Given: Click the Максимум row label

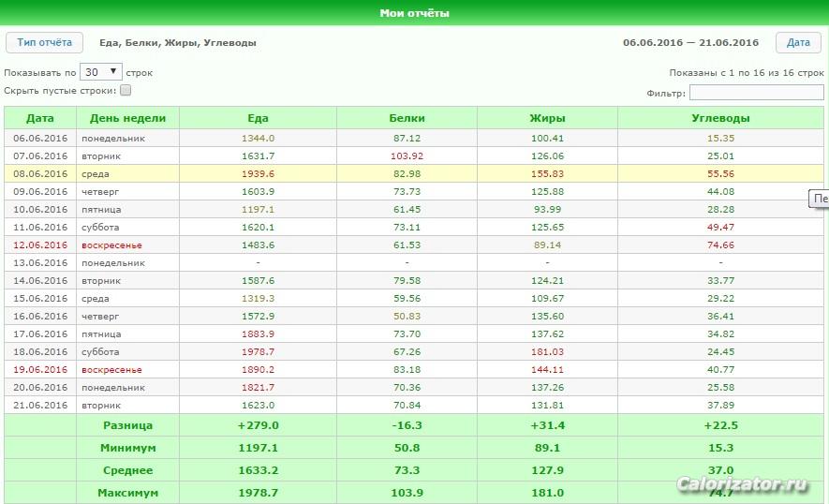Looking at the screenshot, I should [x=127, y=493].
